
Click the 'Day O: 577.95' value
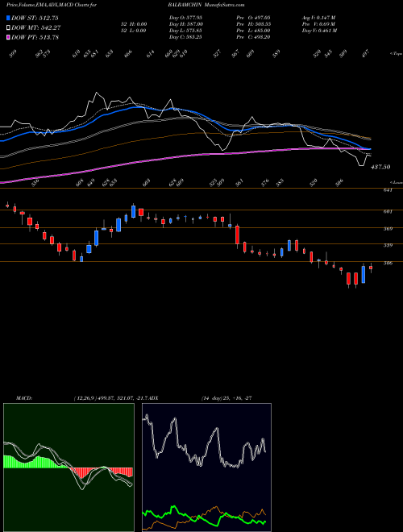click(185, 18)
